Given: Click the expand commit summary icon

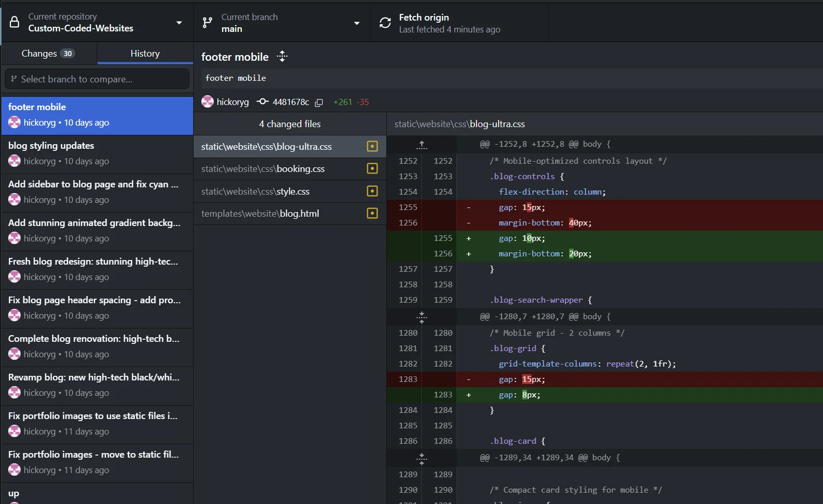Looking at the screenshot, I should 282,57.
